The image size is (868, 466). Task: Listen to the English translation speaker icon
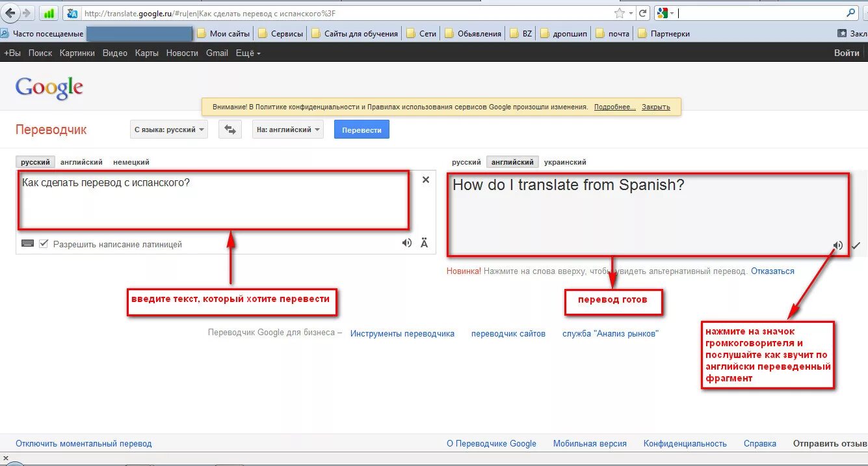pos(838,245)
